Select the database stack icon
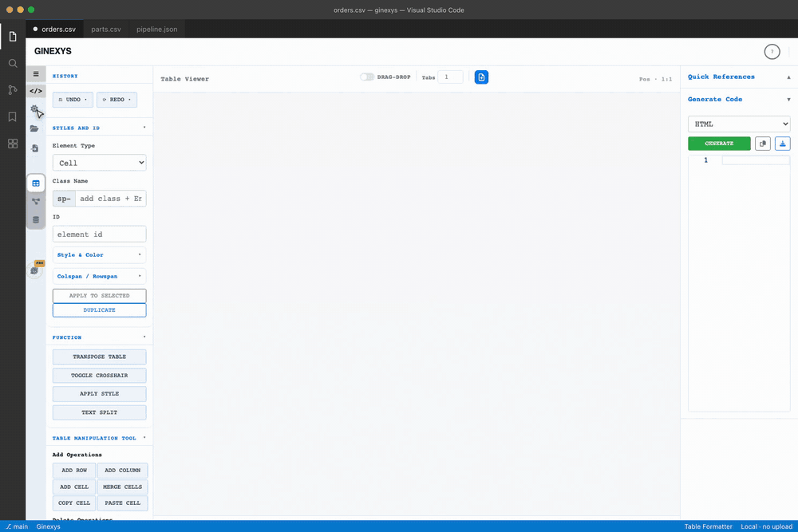Image resolution: width=798 pixels, height=532 pixels. point(36,219)
